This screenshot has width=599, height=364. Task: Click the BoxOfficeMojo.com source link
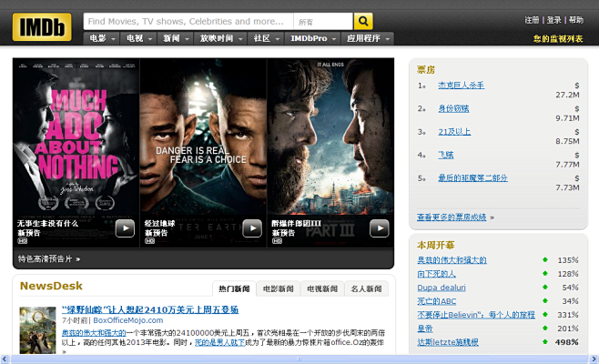tap(128, 320)
